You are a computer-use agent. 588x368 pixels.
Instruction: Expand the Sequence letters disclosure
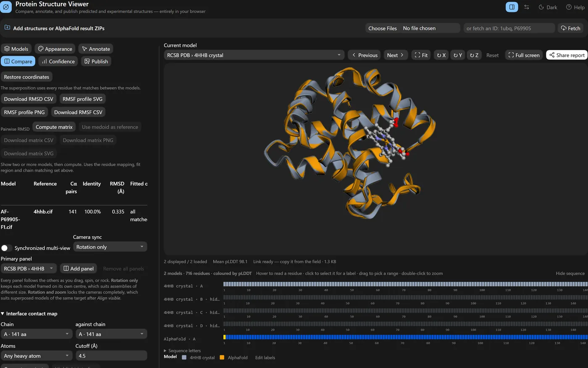click(x=182, y=351)
